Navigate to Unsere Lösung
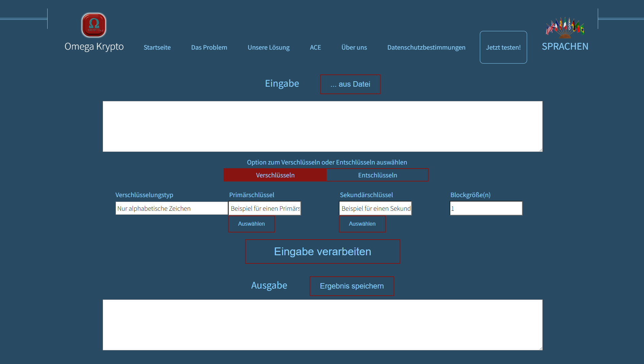 [x=268, y=48]
